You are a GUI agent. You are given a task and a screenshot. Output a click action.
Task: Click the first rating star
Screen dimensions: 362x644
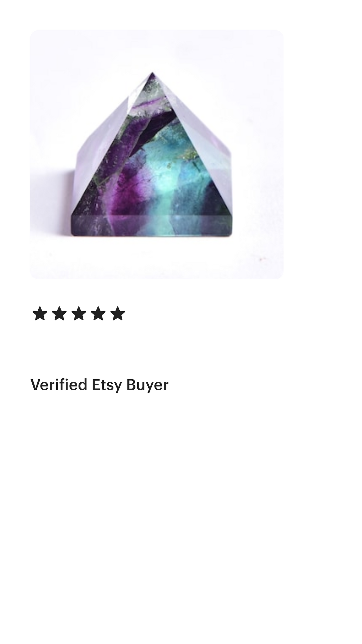40,314
